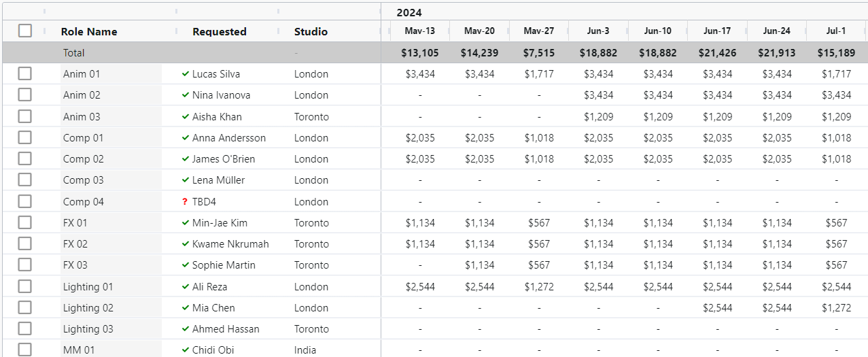868x357 pixels.
Task: Click the Total row $21,913 cell
Action: (777, 52)
